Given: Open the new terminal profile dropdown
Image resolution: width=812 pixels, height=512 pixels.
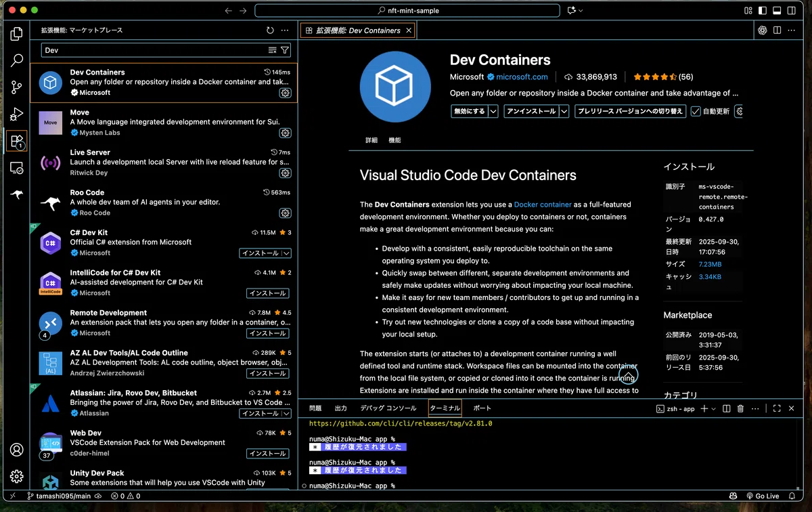Looking at the screenshot, I should coord(713,408).
